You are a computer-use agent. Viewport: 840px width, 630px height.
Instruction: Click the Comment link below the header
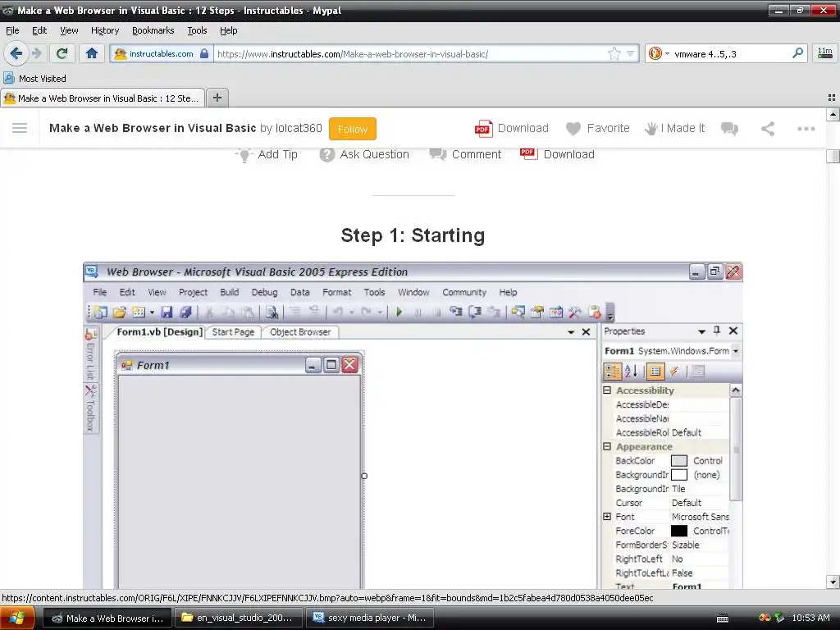465,154
